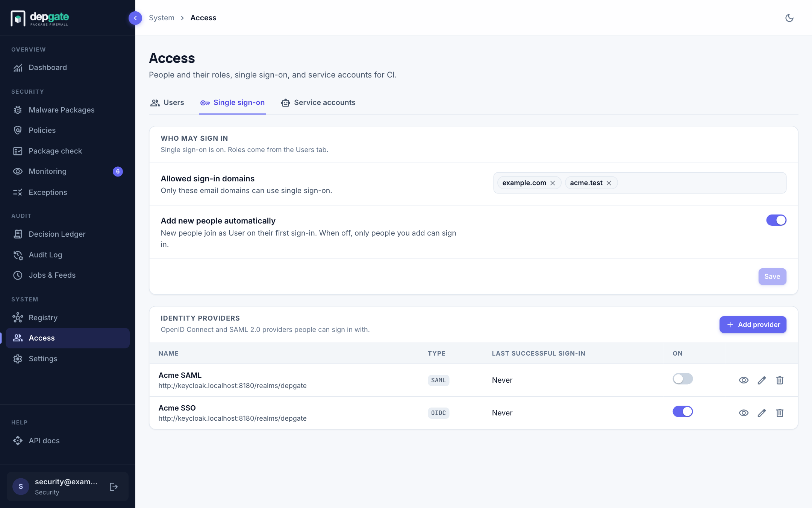This screenshot has height=508, width=812.
Task: View Acme SSO details via eye icon
Action: (744, 413)
